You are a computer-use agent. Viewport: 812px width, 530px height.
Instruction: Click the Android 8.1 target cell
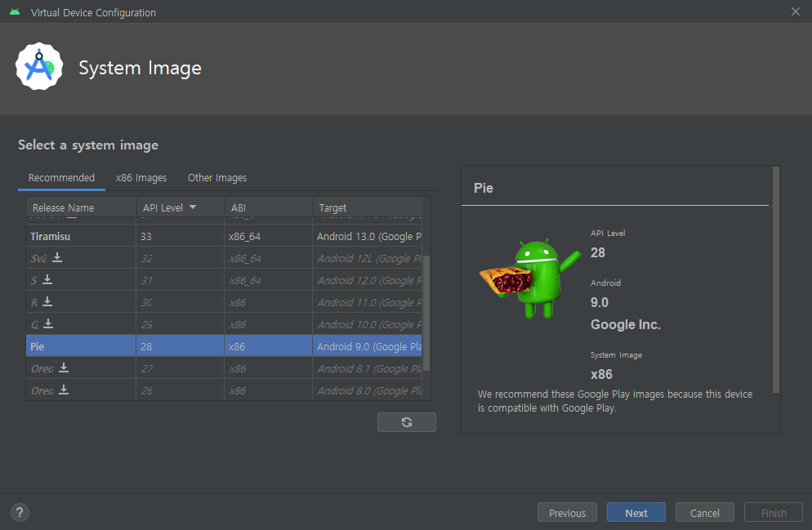pyautogui.click(x=367, y=368)
